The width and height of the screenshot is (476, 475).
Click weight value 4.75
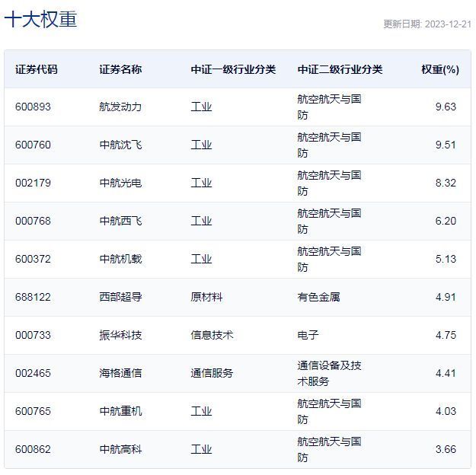point(446,336)
